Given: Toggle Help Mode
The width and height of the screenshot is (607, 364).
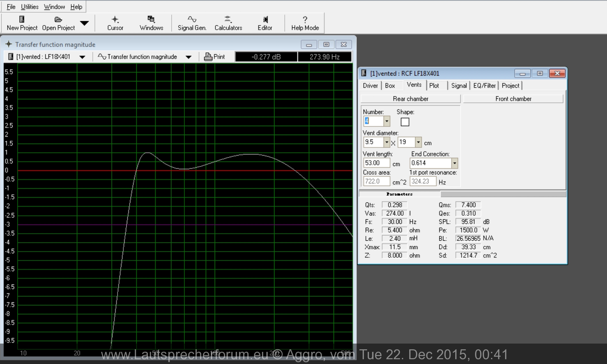Looking at the screenshot, I should 305,23.
